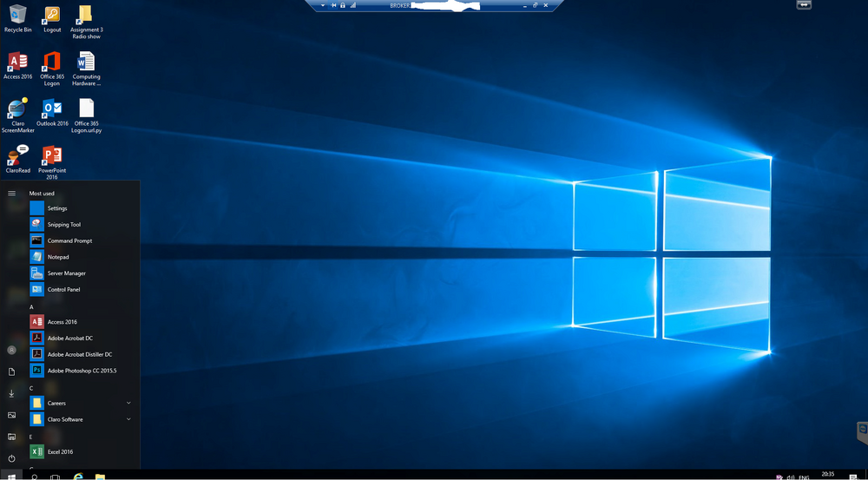The image size is (868, 480).
Task: Launch Command Prompt from Start menu
Action: coord(82,240)
